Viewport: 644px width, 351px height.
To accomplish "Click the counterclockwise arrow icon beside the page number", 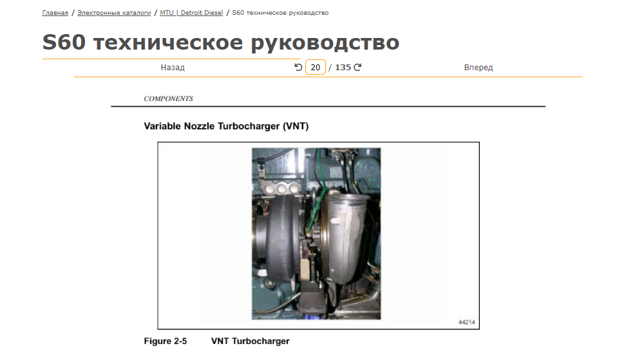I will pos(298,68).
